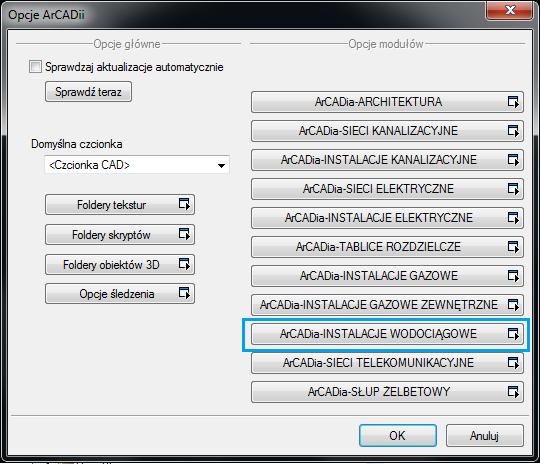Open ArCADia-ARCHITEKTURA options via popup icon
540x464 pixels.
click(513, 102)
